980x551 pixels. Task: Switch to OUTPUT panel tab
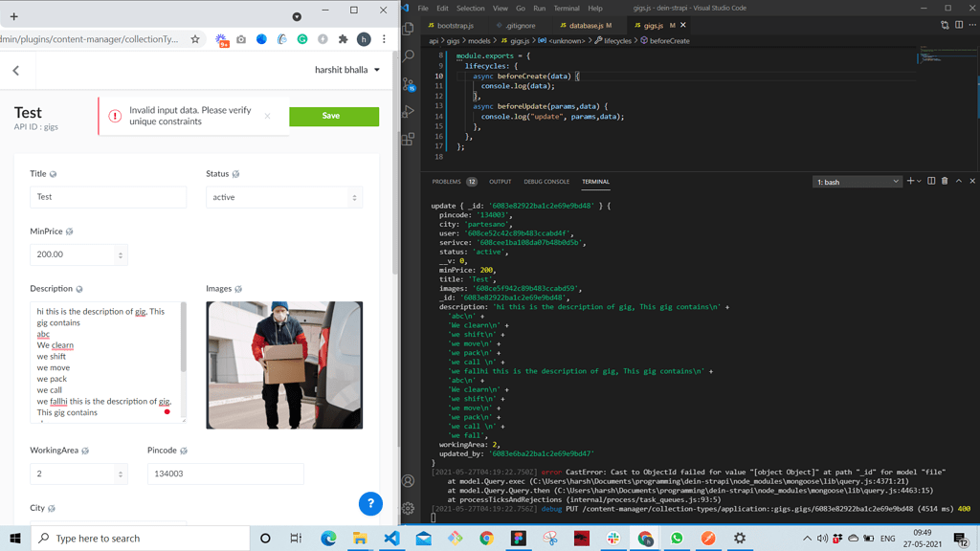(x=500, y=182)
